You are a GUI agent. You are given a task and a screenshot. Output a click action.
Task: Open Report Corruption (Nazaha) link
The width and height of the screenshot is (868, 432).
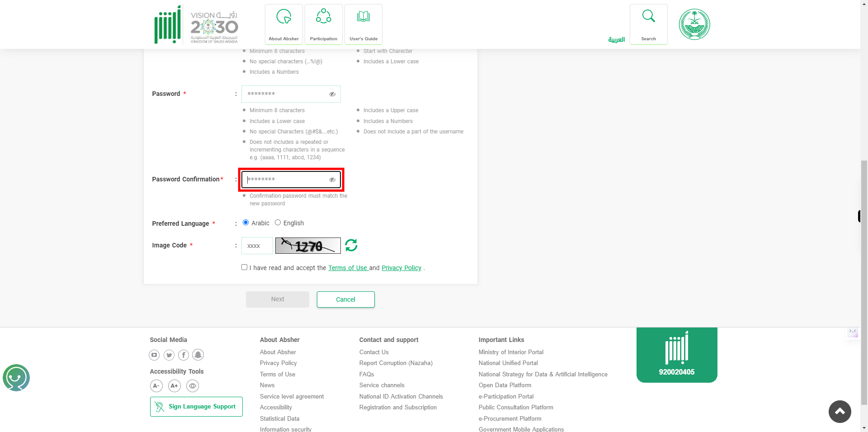(x=396, y=363)
